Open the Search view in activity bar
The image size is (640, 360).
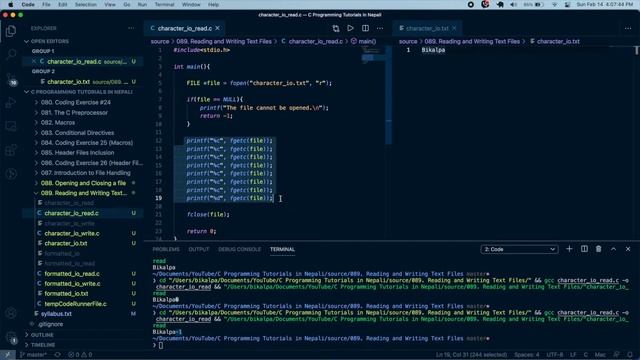coord(11,54)
